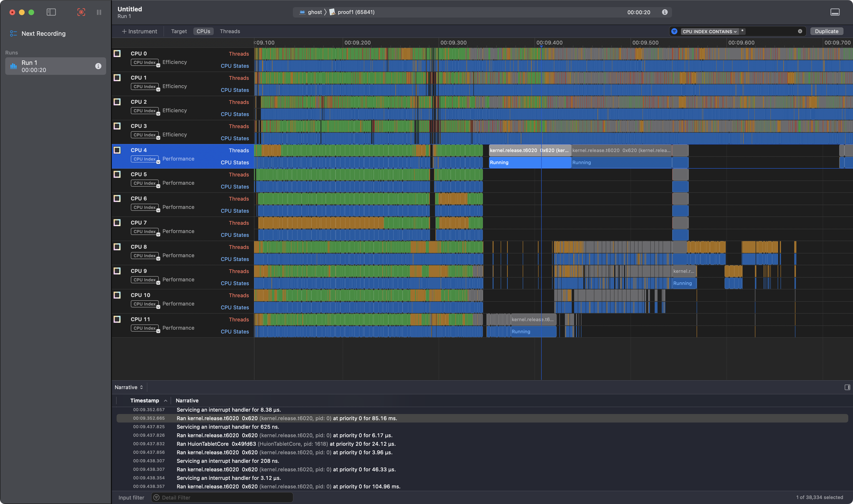Check the CPU 0 checkbox
The height and width of the screenshot is (504, 853).
coord(117,54)
